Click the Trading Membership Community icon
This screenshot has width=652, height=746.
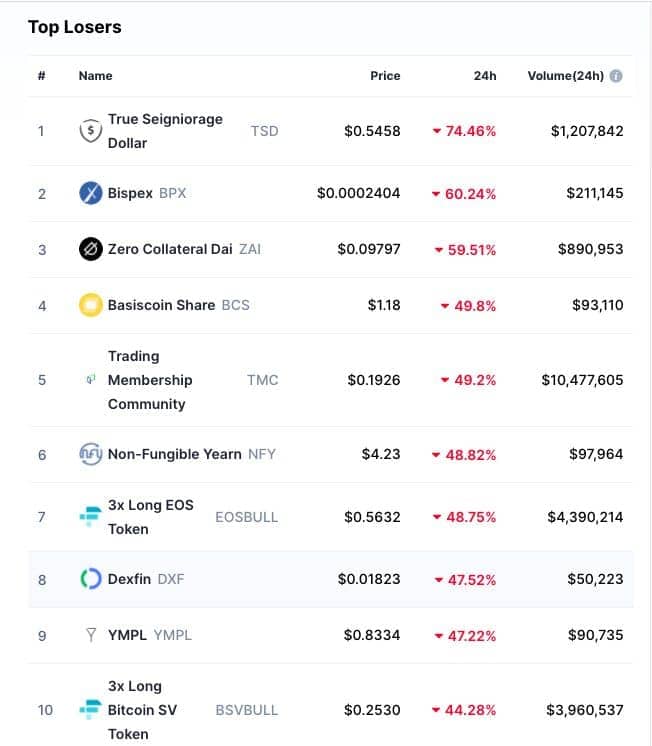coord(90,379)
